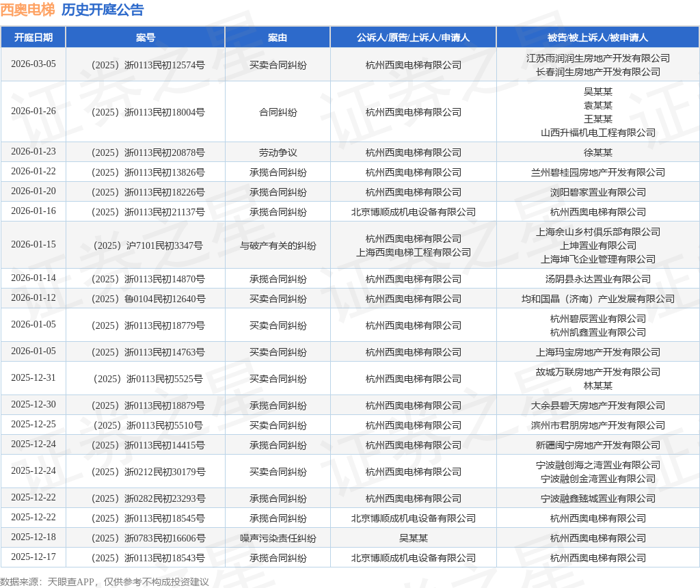Select the 被告/被上诉人/被申请人 header
This screenshot has width=700, height=588.
tap(597, 38)
